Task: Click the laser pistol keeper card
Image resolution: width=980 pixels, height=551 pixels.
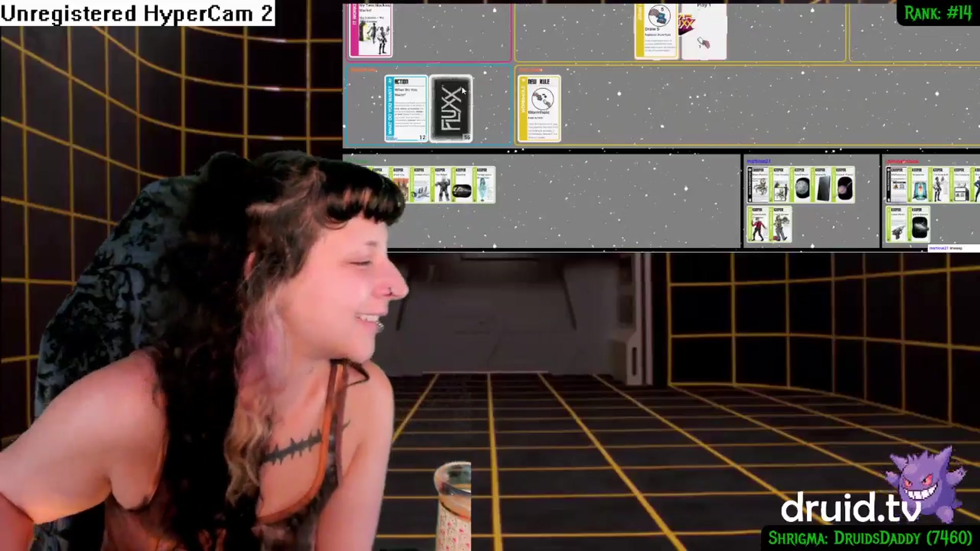Action: click(x=897, y=224)
